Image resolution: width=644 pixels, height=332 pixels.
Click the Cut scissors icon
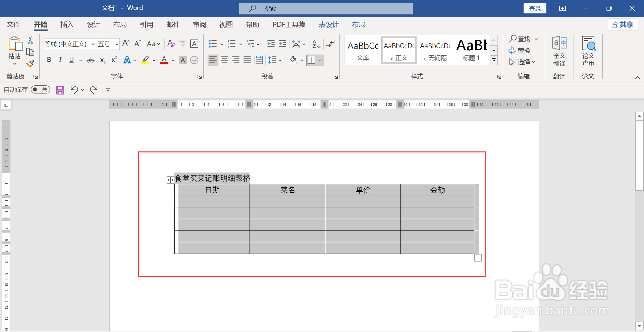pyautogui.click(x=30, y=40)
